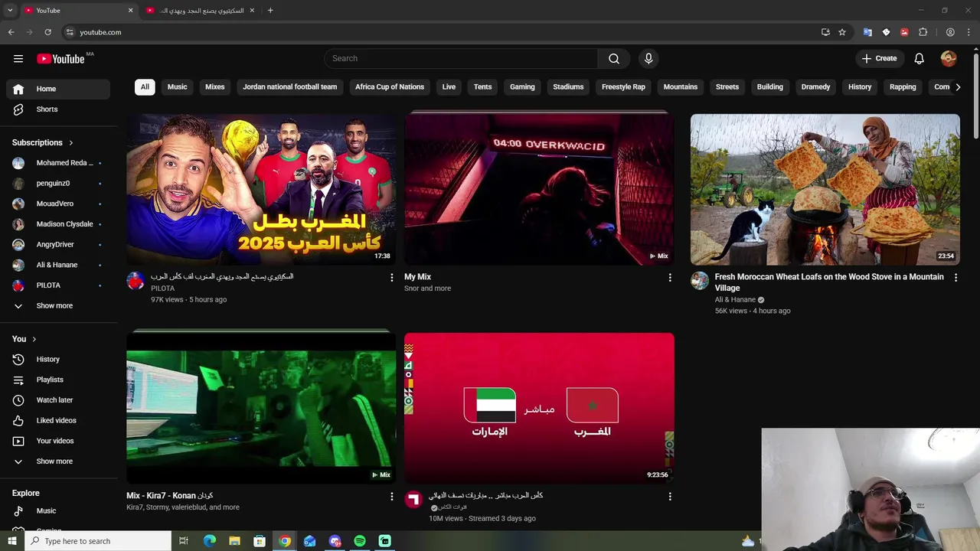Open the account avatar menu

coord(949,58)
